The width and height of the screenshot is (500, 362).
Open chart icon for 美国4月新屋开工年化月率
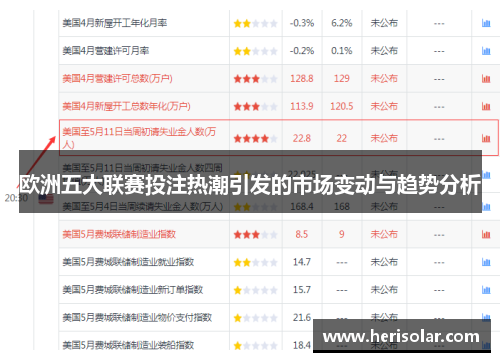pos(486,23)
